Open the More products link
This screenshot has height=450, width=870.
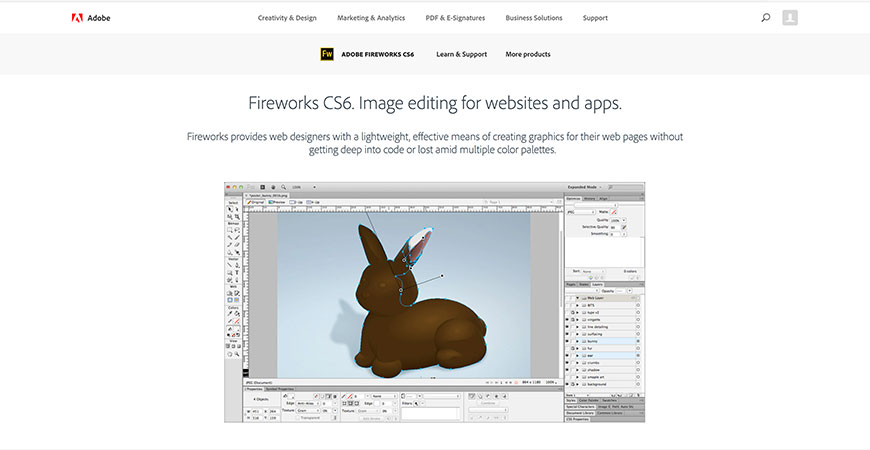pos(527,54)
